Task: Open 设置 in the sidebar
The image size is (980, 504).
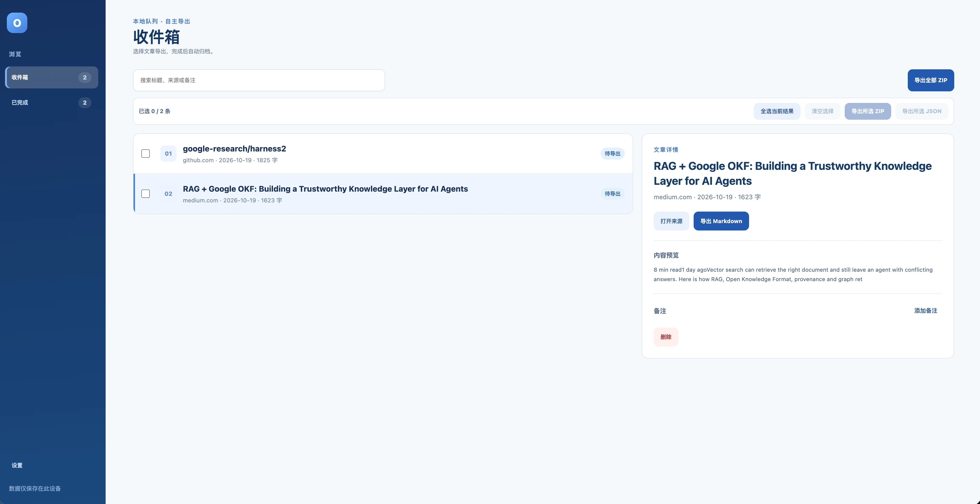Action: tap(17, 465)
